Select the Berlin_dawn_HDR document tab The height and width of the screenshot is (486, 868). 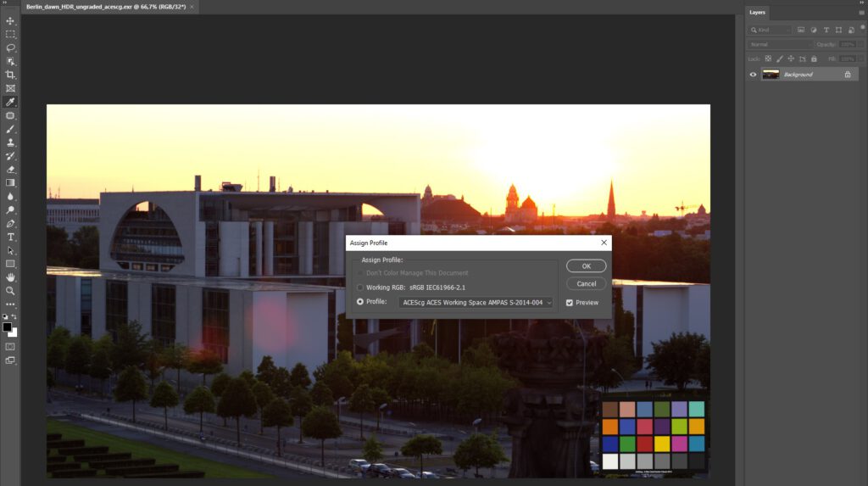coord(106,7)
